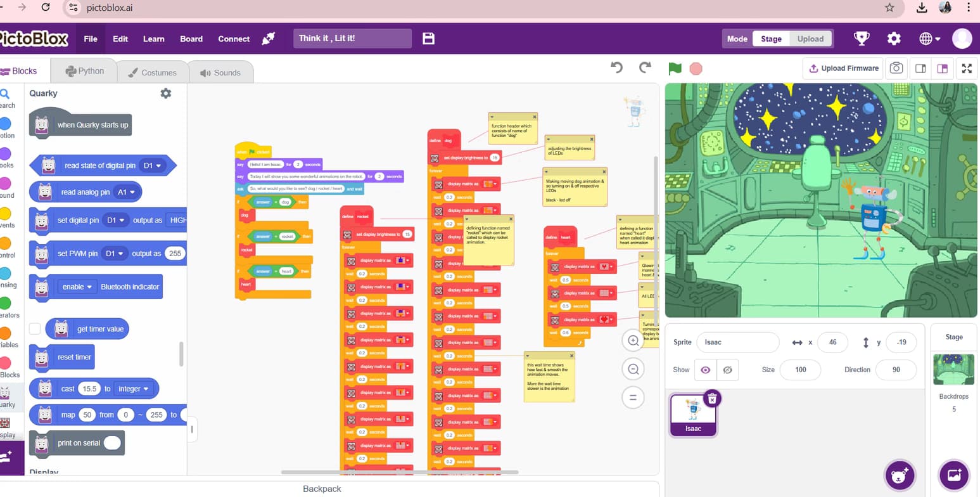Viewport: 980px width, 497px height.
Task: Tick the get timer value checkbox
Action: (35, 328)
